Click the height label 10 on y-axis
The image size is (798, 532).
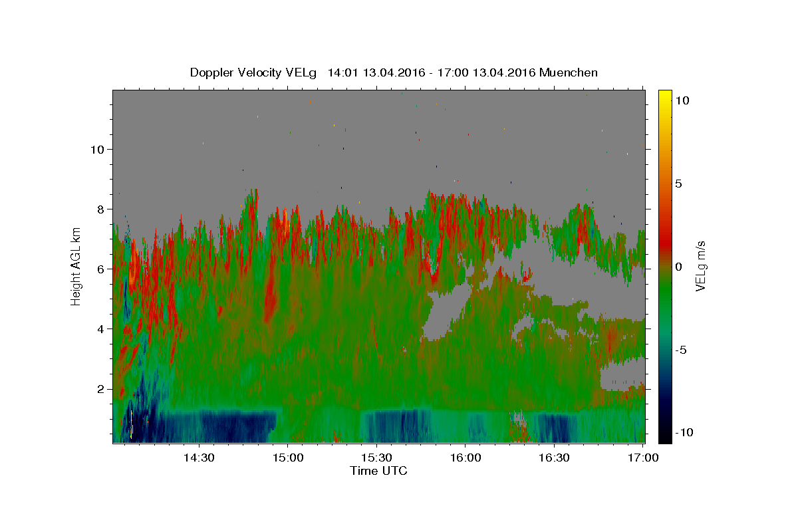(96, 149)
